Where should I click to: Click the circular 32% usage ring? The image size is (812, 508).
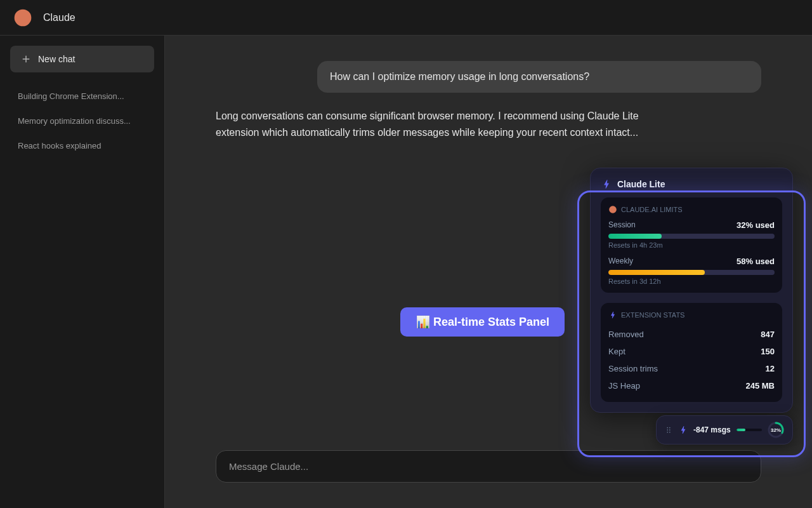(x=776, y=430)
